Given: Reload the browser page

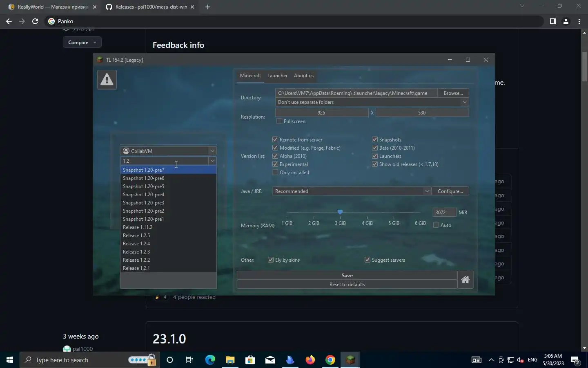Looking at the screenshot, I should point(35,21).
